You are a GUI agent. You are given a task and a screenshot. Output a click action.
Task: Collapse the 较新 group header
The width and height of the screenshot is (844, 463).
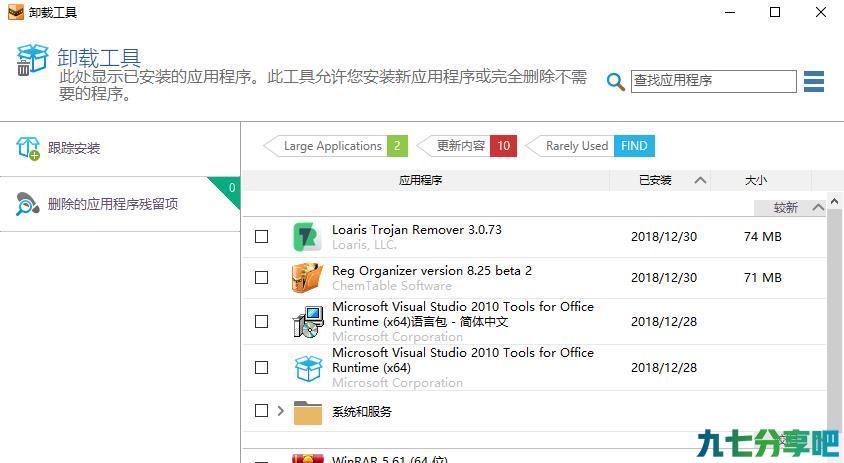790,208
